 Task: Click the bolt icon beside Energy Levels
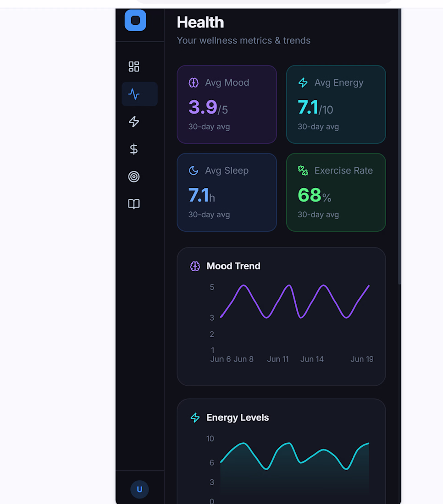195,417
